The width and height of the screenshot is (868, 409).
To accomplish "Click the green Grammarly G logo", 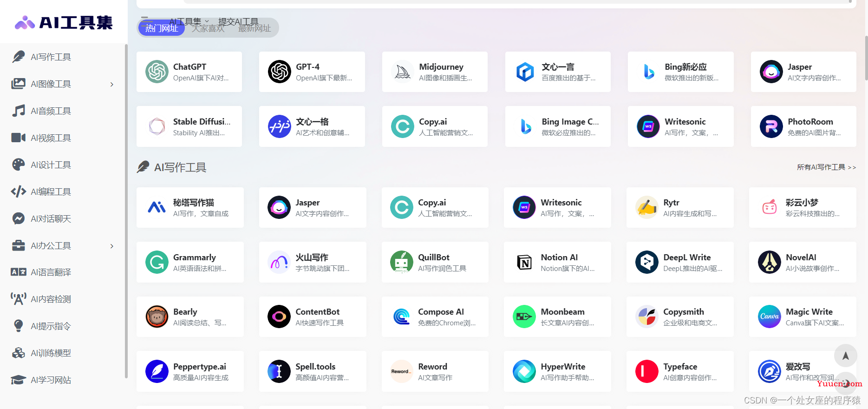I will 157,262.
